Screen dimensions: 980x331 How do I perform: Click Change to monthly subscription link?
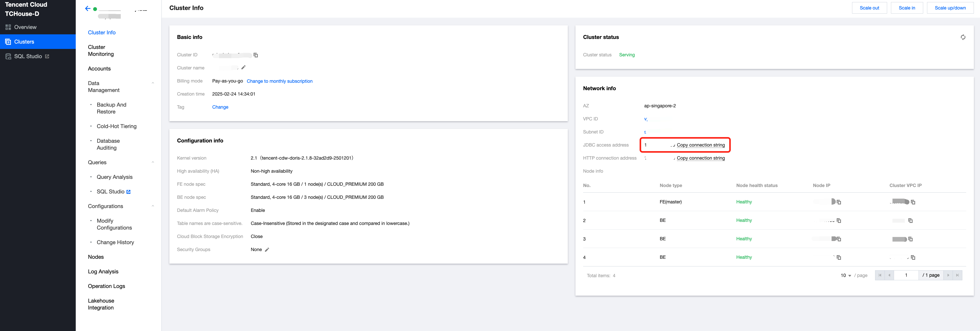coord(279,81)
